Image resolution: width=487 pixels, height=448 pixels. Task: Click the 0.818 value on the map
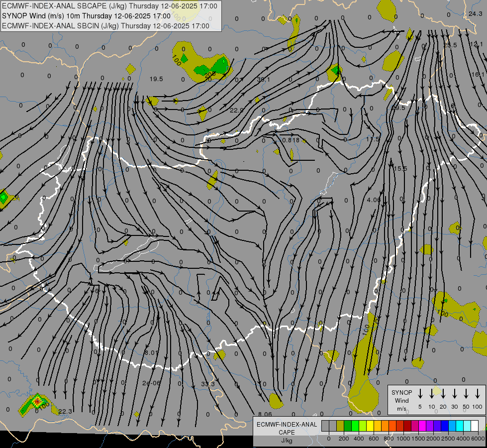(291, 140)
